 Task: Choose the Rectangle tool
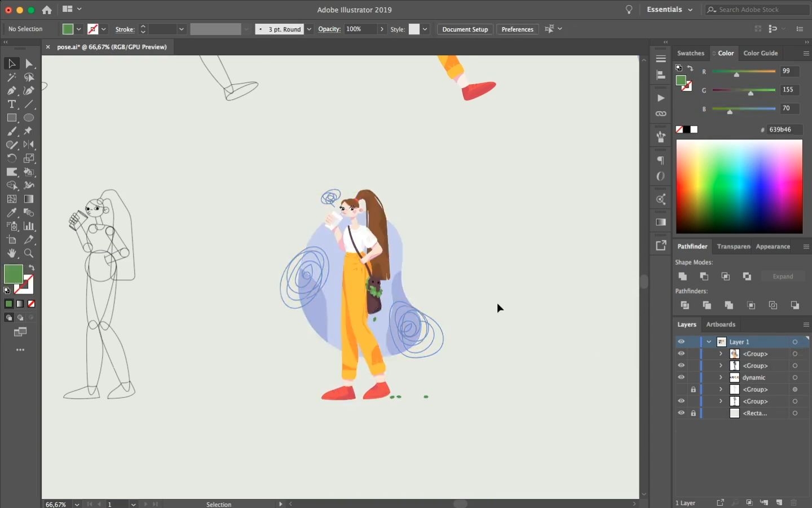[x=11, y=118]
